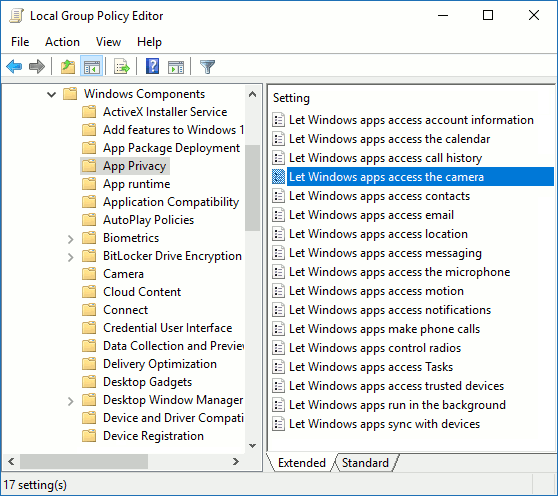This screenshot has width=558, height=496.
Task: Click the Forward arrow toolbar icon
Action: (37, 67)
